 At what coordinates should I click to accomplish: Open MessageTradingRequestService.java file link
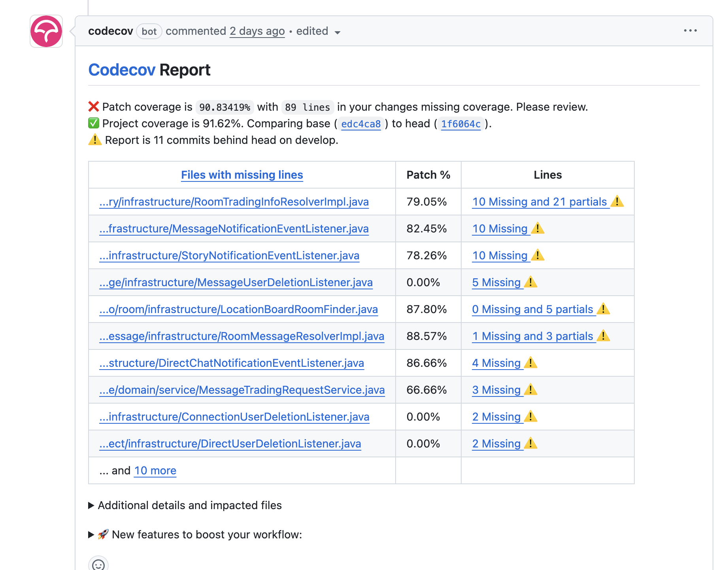242,390
